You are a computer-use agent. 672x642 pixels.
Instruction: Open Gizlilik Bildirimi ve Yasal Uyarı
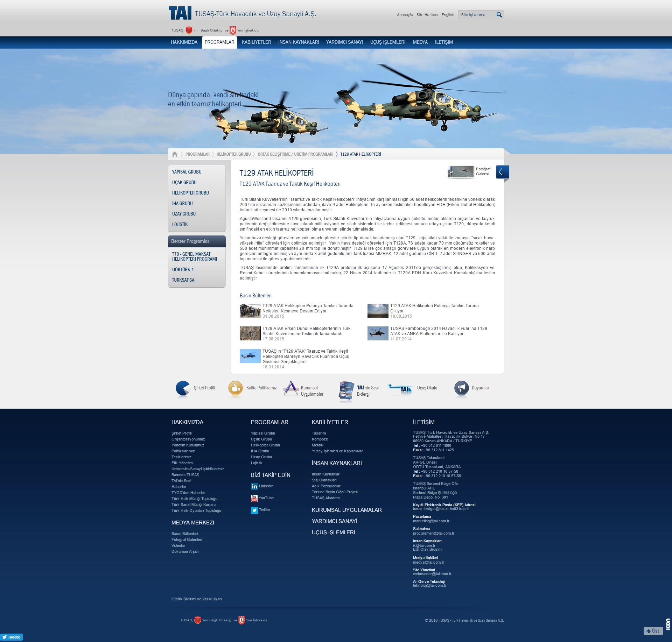(196, 599)
